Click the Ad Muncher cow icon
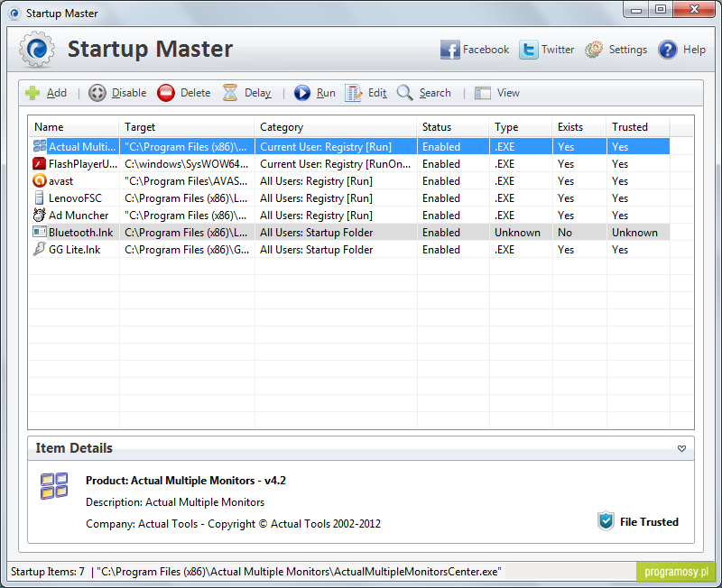The width and height of the screenshot is (722, 588). coord(40,215)
